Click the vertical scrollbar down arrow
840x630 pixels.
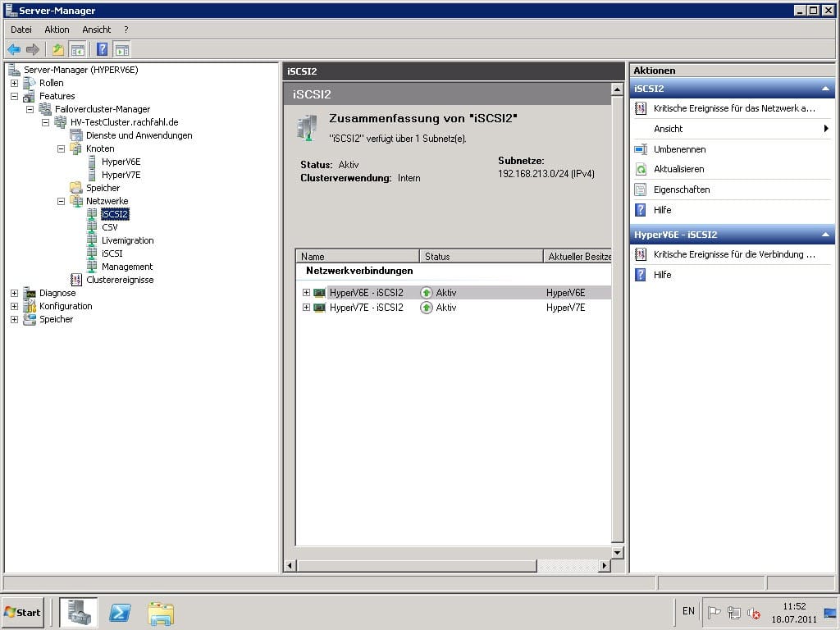click(x=617, y=552)
